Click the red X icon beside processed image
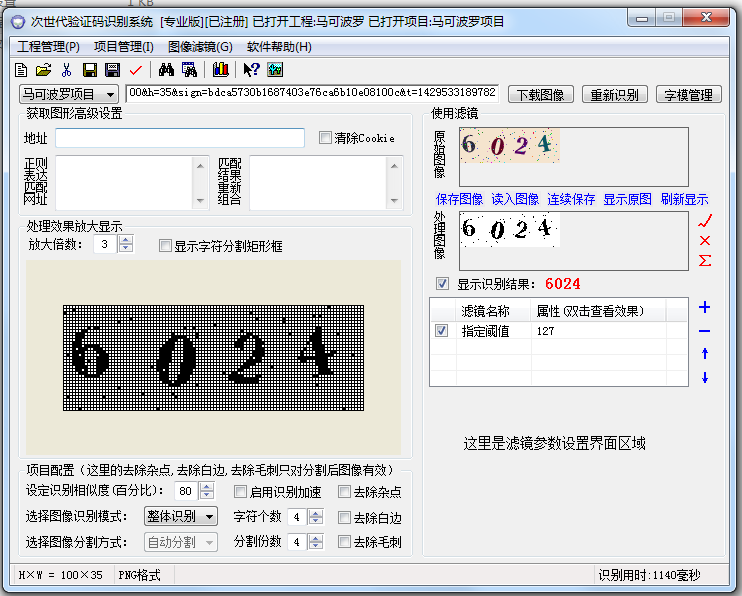Viewport: 742px width, 596px height. (705, 241)
